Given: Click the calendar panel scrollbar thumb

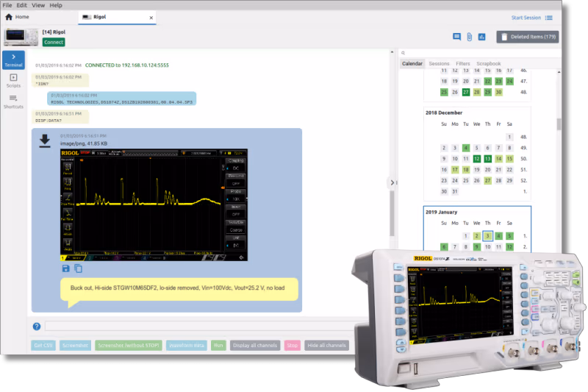Looking at the screenshot, I should coord(559,124).
